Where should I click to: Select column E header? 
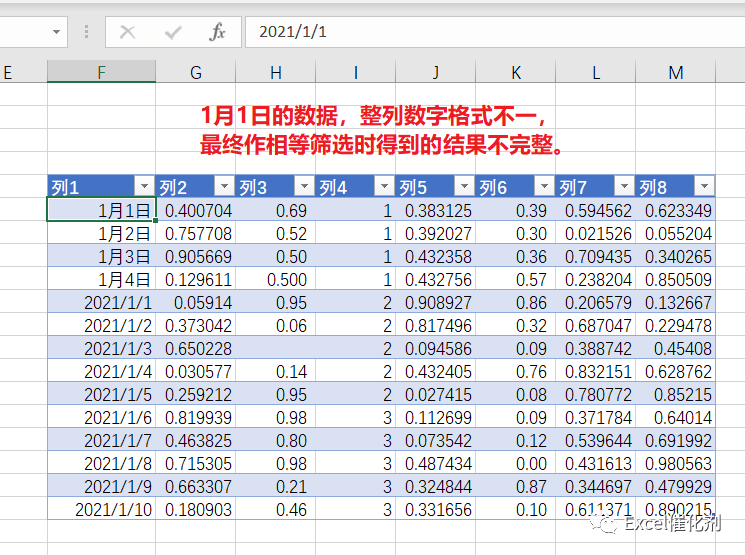(23, 72)
